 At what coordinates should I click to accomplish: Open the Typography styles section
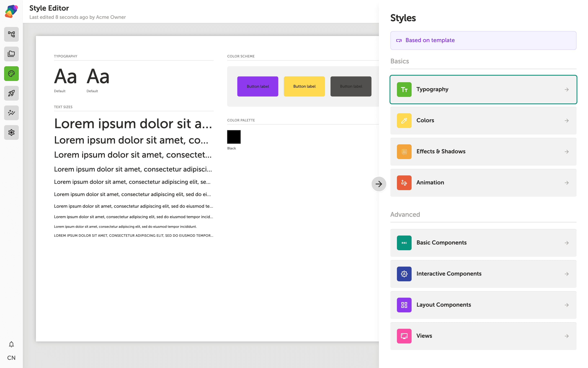pyautogui.click(x=483, y=90)
